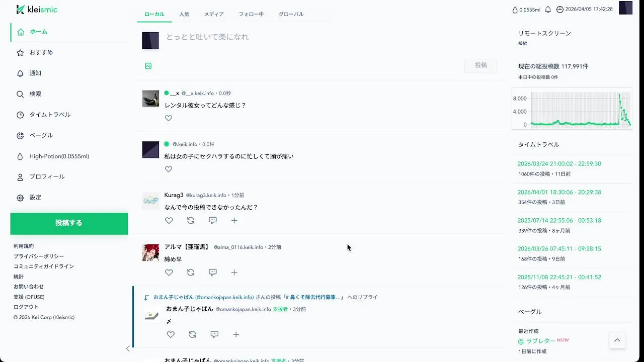Open the notification bell in top bar
This screenshot has width=644, height=362.
[x=548, y=10]
